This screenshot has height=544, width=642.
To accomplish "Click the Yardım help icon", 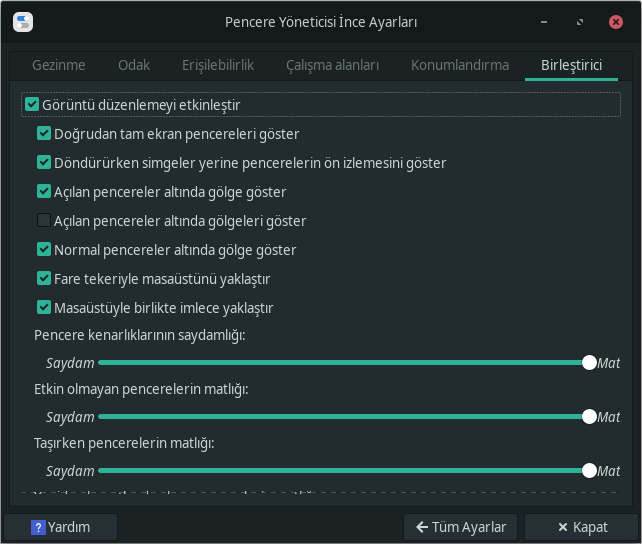I will [39, 527].
